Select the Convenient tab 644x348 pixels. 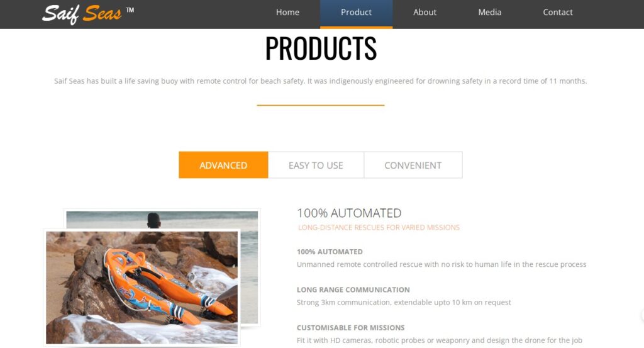(413, 165)
